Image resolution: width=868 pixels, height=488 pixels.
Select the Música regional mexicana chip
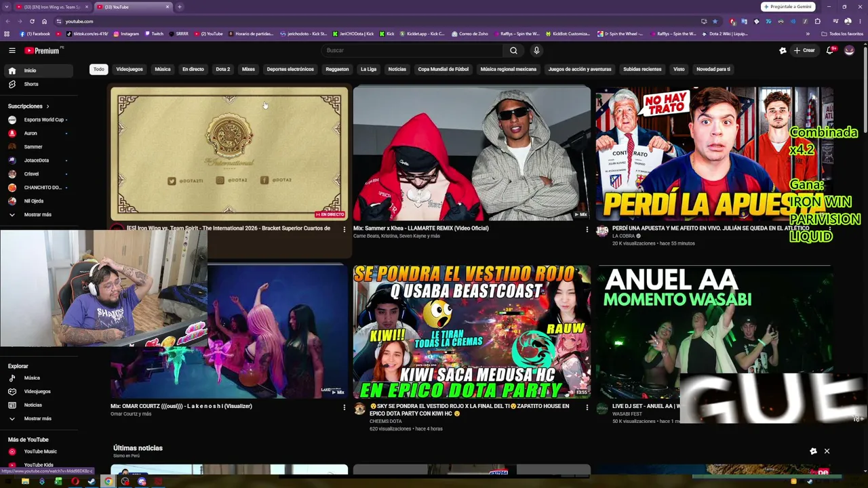tap(509, 69)
